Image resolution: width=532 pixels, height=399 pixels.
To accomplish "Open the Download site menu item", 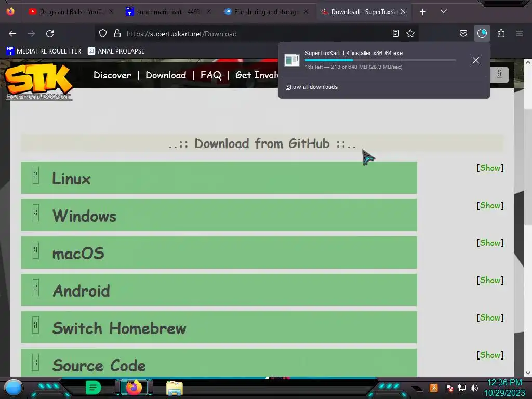I will [166, 75].
